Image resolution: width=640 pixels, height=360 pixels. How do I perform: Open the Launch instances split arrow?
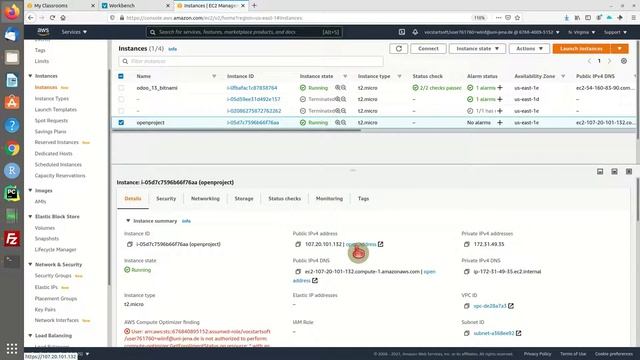click(619, 49)
